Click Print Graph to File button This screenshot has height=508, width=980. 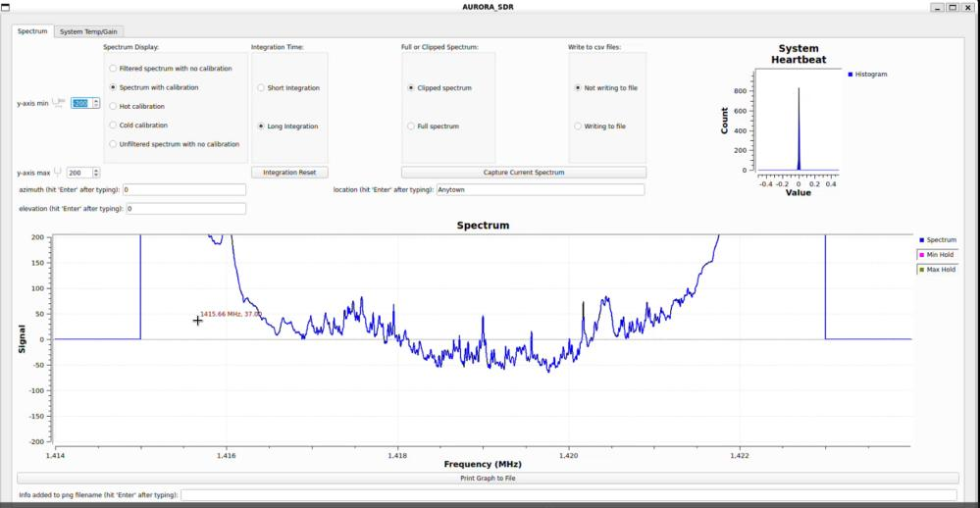point(488,478)
